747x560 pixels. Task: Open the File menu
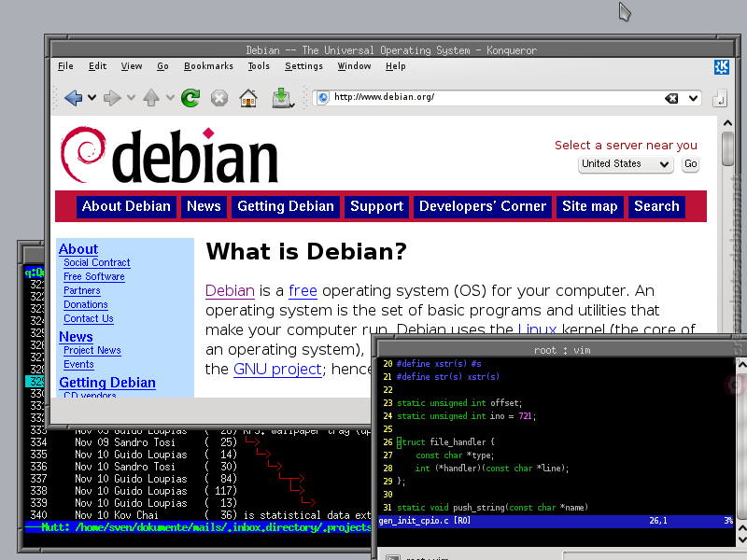pos(65,66)
